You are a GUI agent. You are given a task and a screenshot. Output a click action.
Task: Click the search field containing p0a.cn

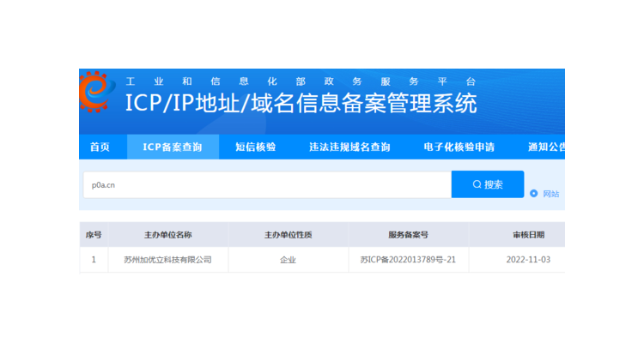267,184
